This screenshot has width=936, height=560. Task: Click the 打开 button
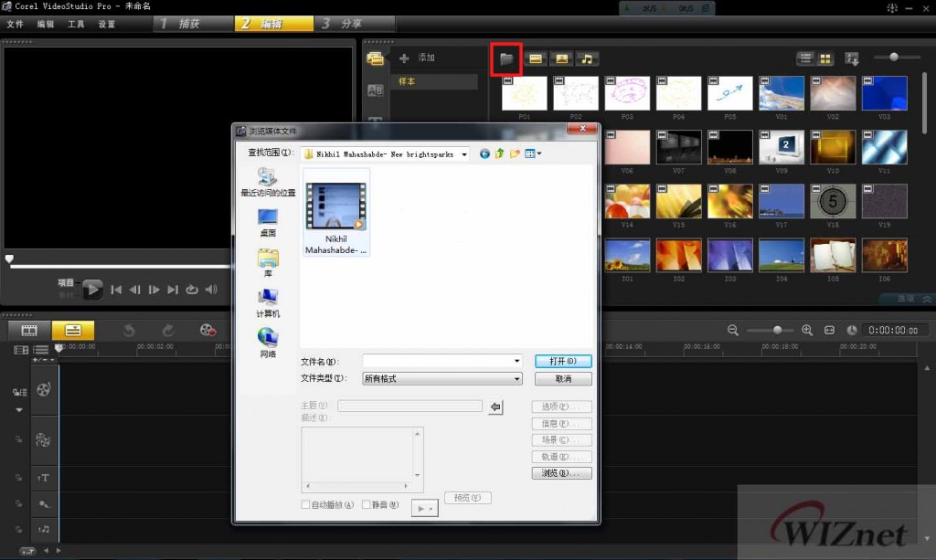coord(561,361)
